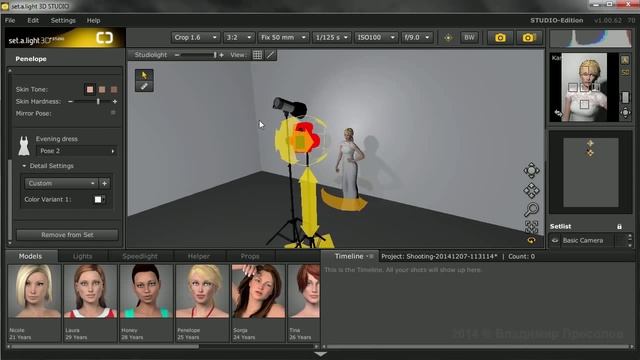Open the Edit menu
The width and height of the screenshot is (640, 360).
(x=33, y=20)
